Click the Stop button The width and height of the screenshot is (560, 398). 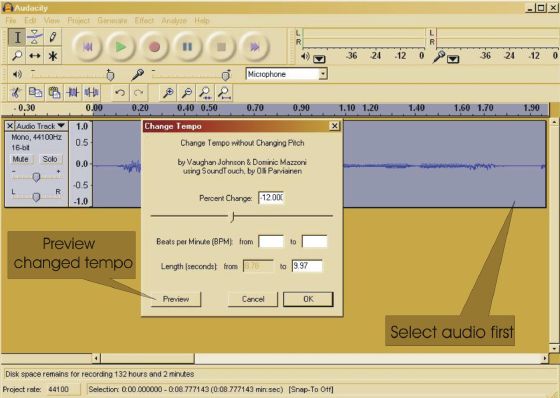(221, 47)
